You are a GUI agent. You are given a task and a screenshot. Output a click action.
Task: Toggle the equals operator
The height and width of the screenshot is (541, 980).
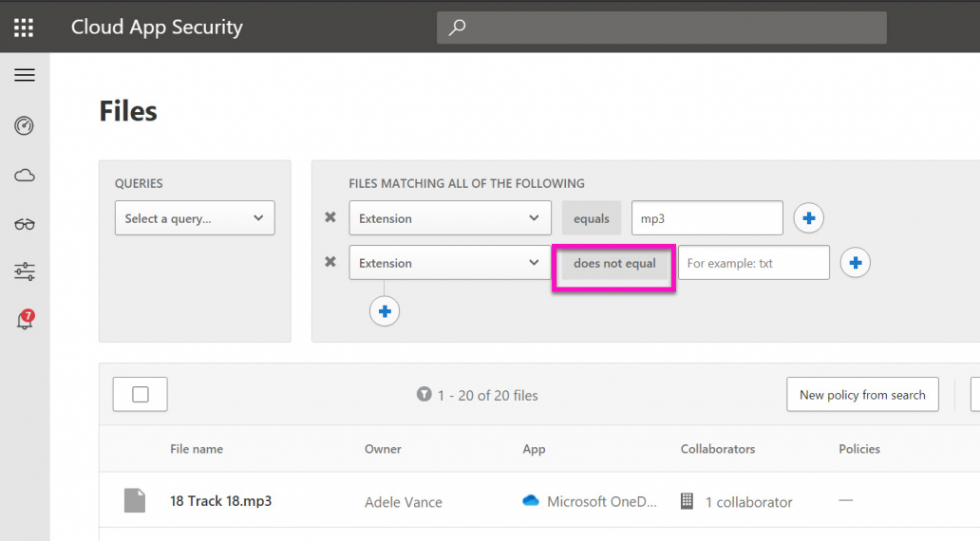[x=592, y=218]
